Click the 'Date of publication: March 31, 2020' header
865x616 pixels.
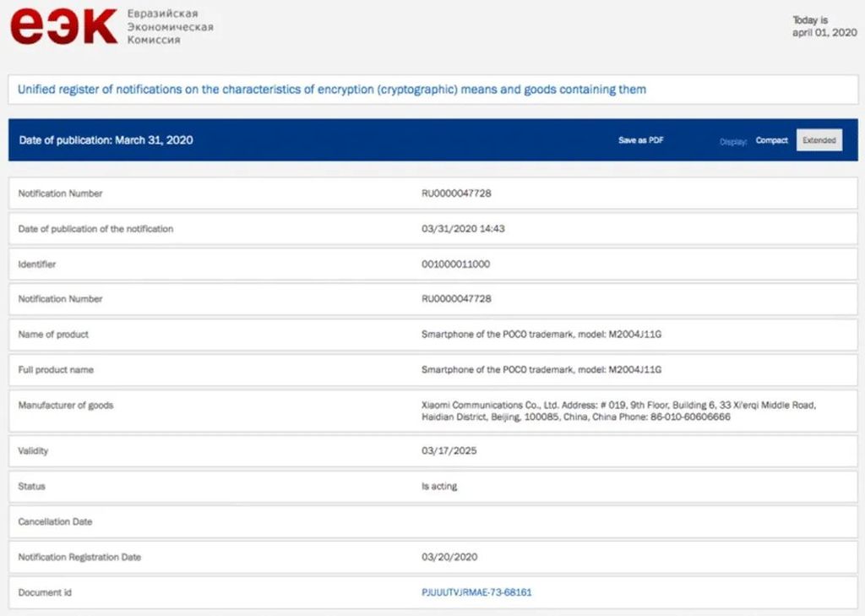pyautogui.click(x=106, y=140)
